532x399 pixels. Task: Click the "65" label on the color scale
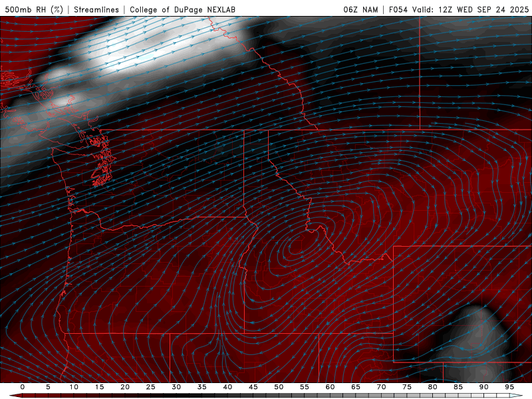356,387
